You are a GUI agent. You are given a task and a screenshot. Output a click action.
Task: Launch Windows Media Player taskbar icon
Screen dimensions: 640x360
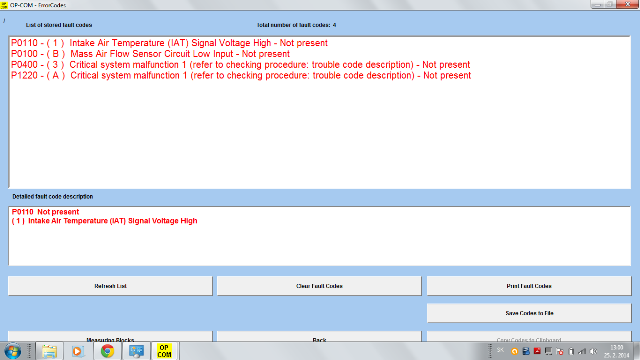(78, 351)
